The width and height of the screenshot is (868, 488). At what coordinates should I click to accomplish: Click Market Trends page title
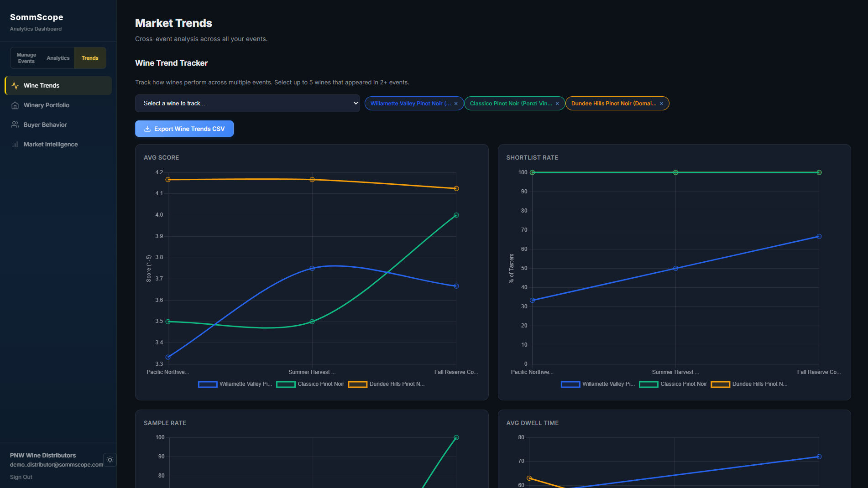(173, 23)
